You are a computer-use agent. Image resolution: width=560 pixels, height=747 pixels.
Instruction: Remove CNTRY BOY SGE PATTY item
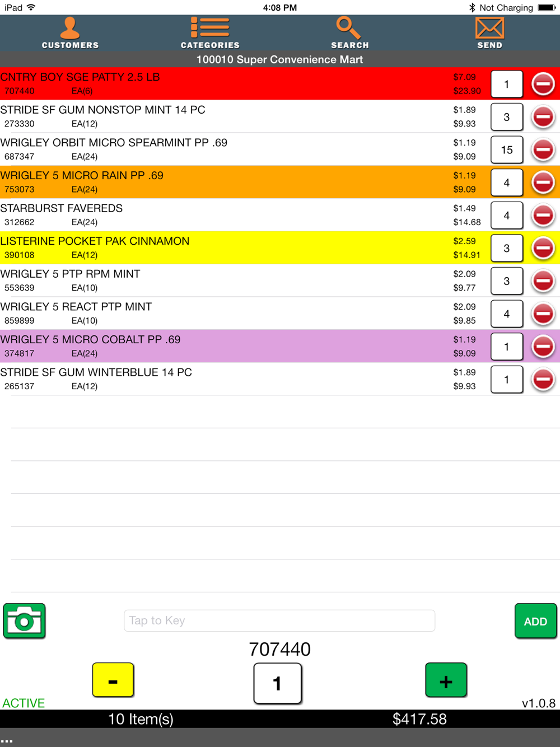tap(543, 84)
